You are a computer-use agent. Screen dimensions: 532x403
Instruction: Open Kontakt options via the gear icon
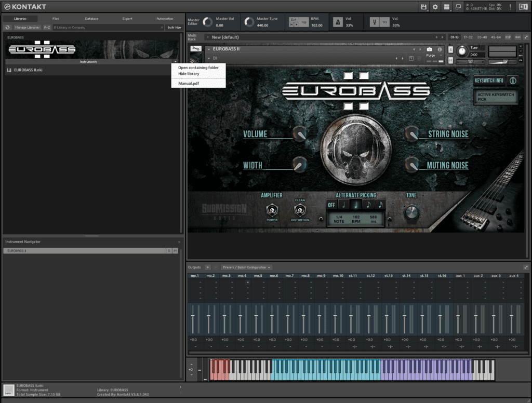pos(435,7)
